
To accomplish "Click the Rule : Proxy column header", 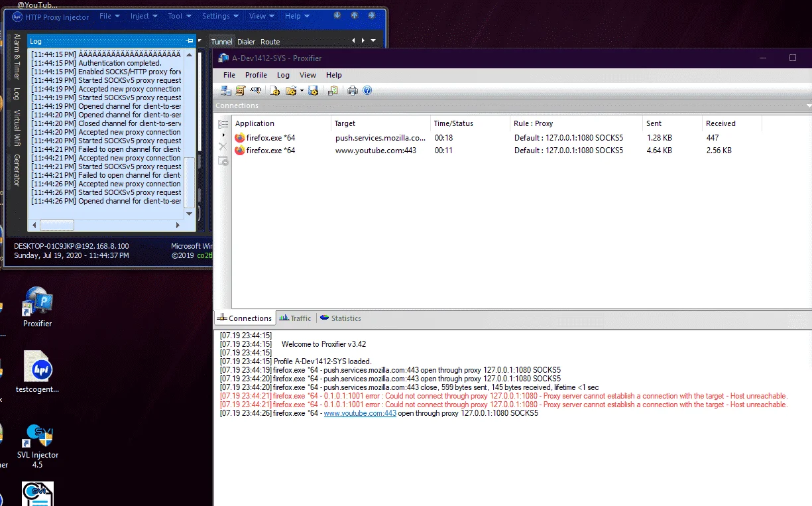I will [x=576, y=123].
